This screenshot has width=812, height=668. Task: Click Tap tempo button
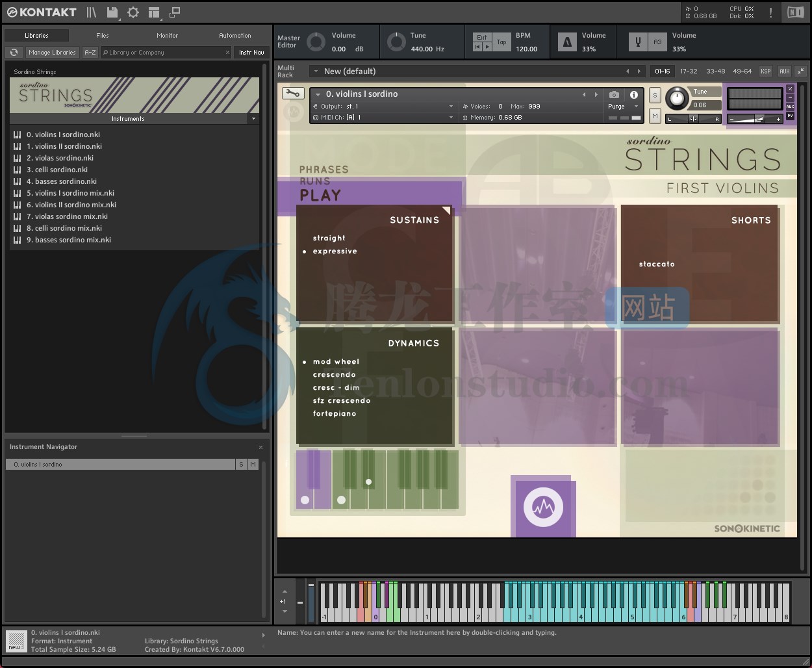pyautogui.click(x=501, y=42)
